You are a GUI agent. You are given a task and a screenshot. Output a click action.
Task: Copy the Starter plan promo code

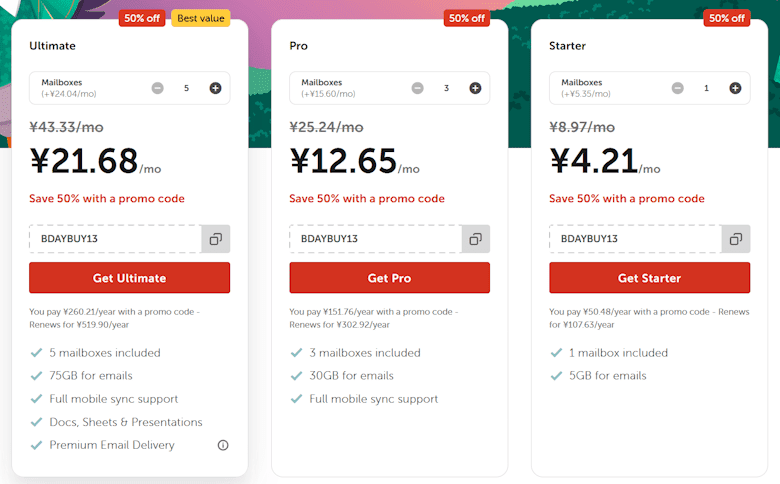(736, 239)
